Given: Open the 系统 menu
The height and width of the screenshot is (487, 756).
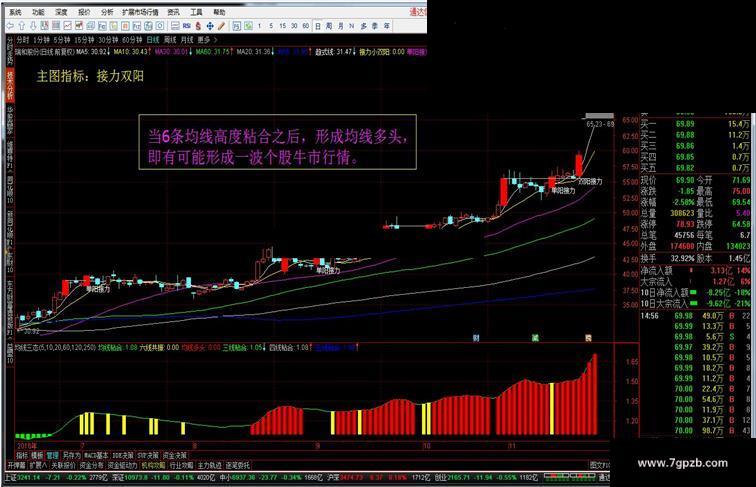Looking at the screenshot, I should click(15, 13).
